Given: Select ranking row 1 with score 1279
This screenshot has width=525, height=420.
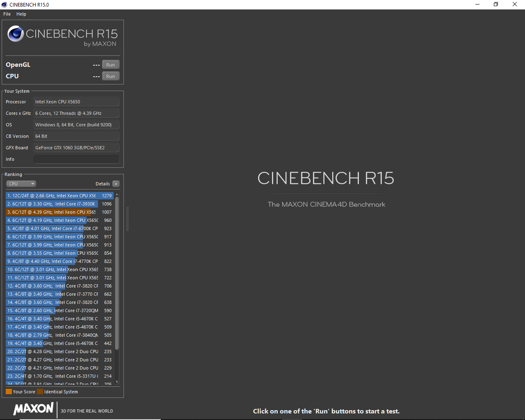Looking at the screenshot, I should click(x=60, y=196).
